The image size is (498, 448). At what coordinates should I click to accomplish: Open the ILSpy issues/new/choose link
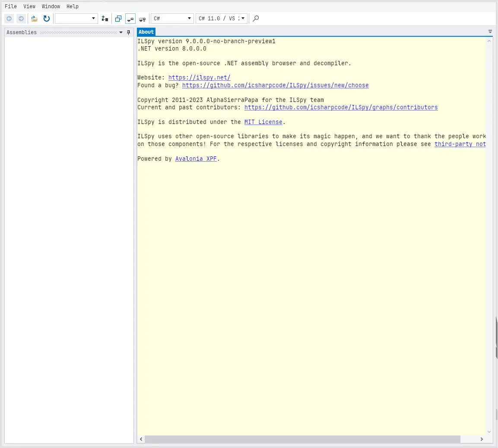(x=276, y=85)
